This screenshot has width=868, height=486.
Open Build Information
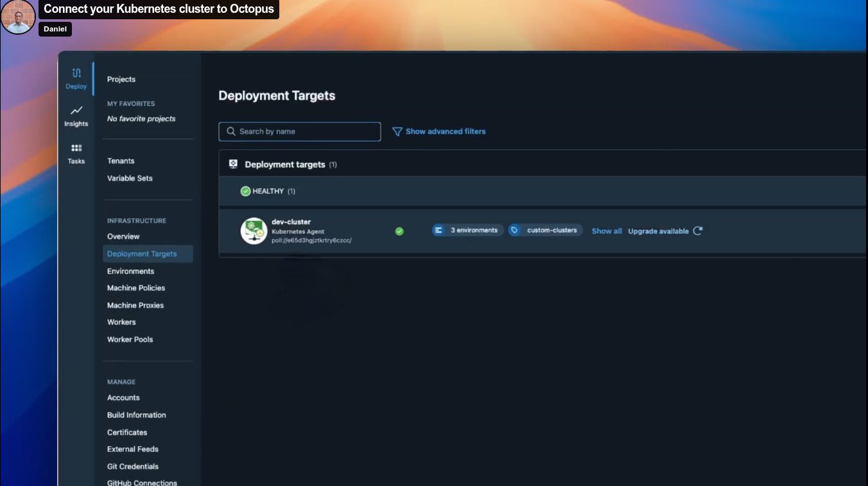click(137, 415)
